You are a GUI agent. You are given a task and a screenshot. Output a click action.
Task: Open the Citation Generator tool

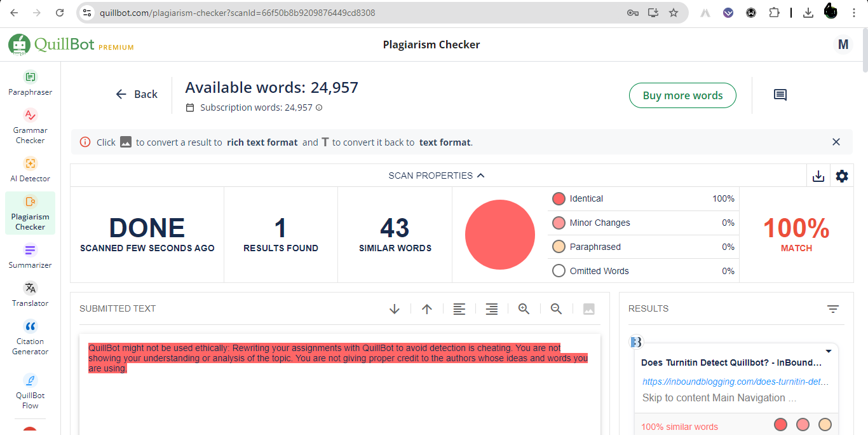tap(30, 337)
